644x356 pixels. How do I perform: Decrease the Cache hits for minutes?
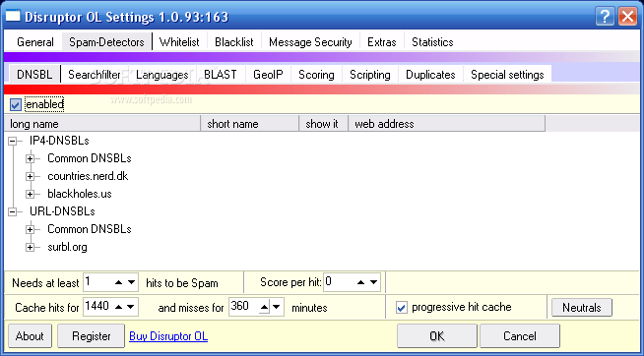[131, 307]
